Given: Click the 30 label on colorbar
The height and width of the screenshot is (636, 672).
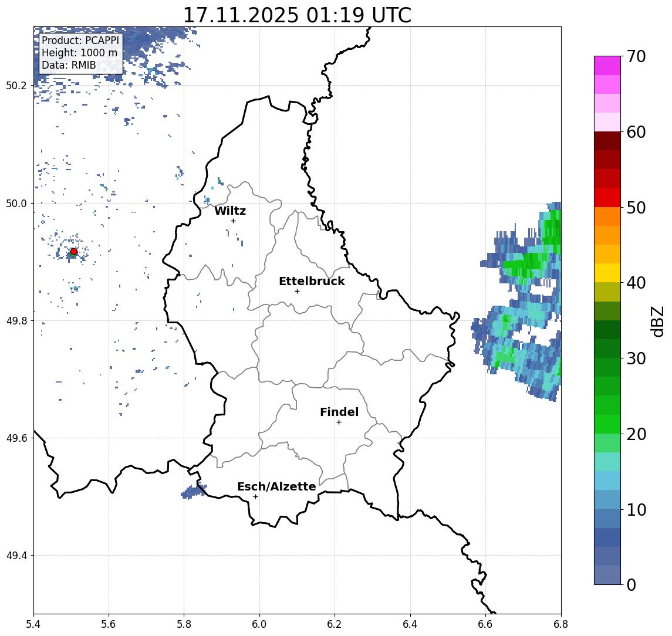Looking at the screenshot, I should pos(636,358).
